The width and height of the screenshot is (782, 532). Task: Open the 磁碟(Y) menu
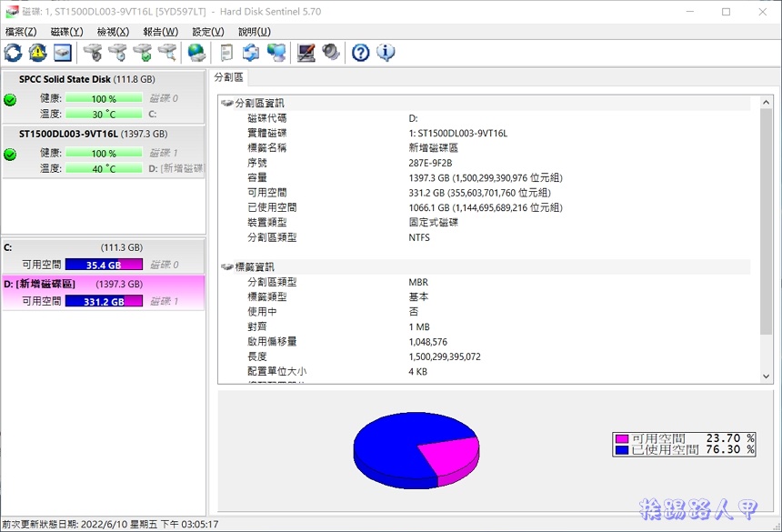[66, 32]
